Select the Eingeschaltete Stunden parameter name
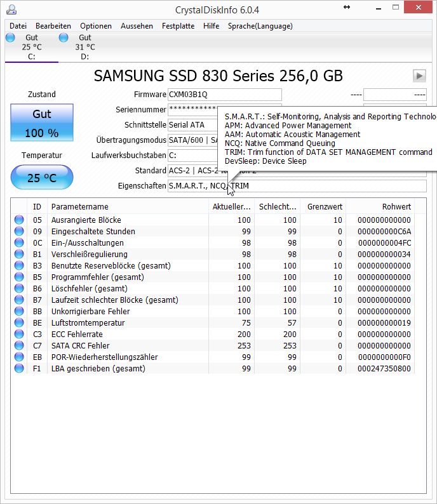 [x=93, y=232]
